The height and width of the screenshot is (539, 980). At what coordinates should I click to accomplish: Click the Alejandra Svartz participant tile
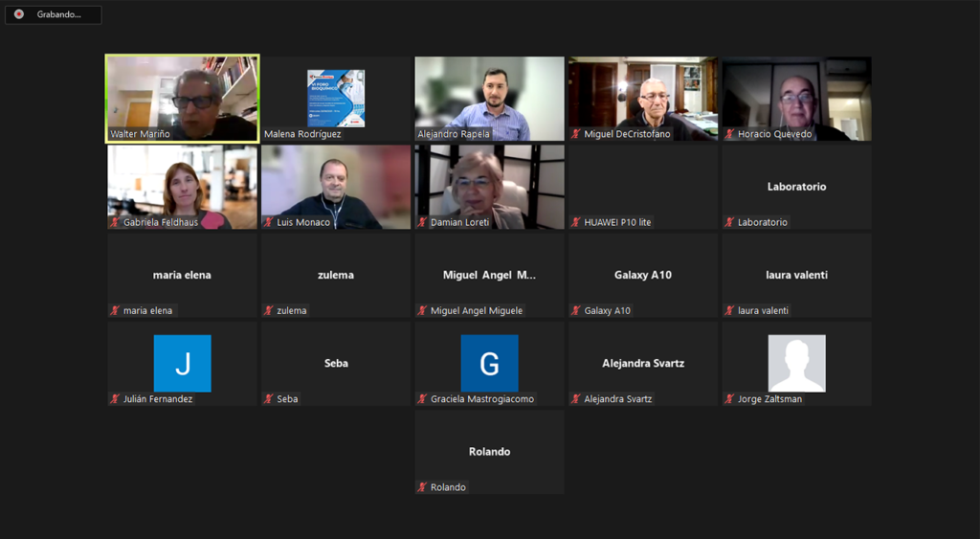click(642, 363)
